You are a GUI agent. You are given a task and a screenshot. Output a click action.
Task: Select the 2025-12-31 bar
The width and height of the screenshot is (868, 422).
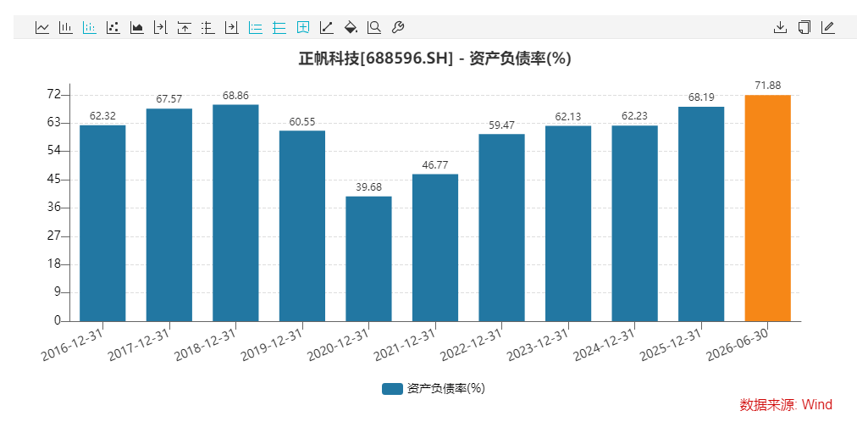[x=701, y=214]
